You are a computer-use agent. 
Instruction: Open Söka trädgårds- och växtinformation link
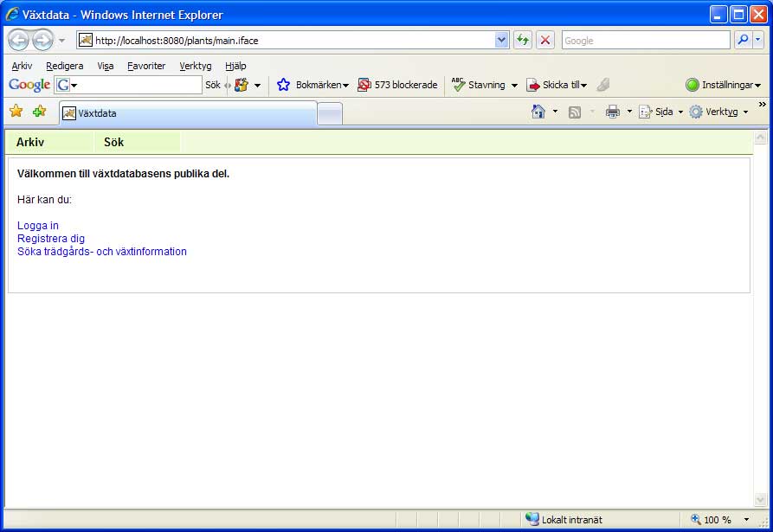tap(102, 251)
